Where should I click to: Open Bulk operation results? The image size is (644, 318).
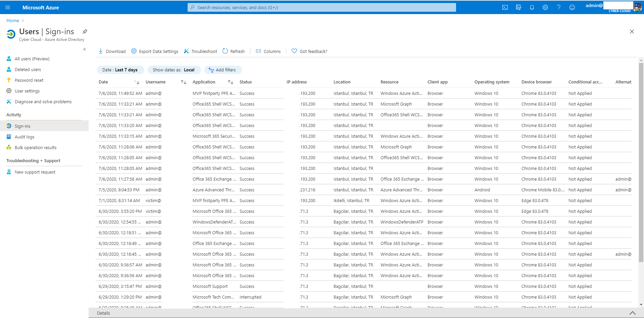coord(35,147)
